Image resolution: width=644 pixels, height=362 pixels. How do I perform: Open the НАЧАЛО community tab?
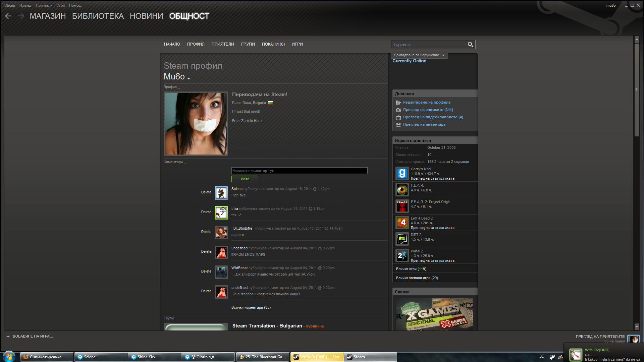click(x=172, y=44)
